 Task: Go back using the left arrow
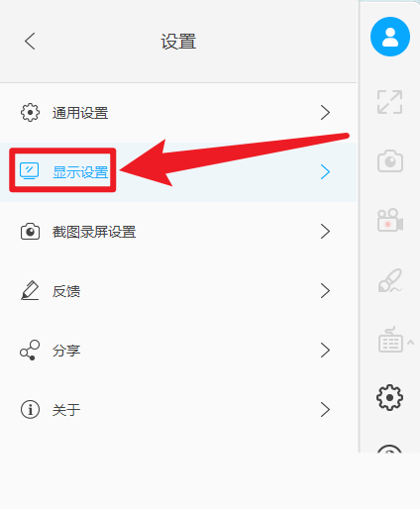click(30, 42)
